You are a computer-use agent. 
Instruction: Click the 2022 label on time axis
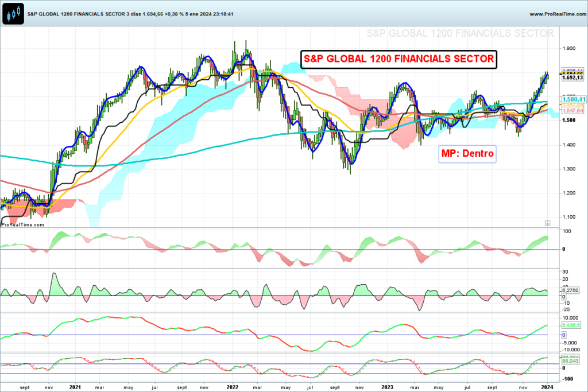tap(233, 387)
